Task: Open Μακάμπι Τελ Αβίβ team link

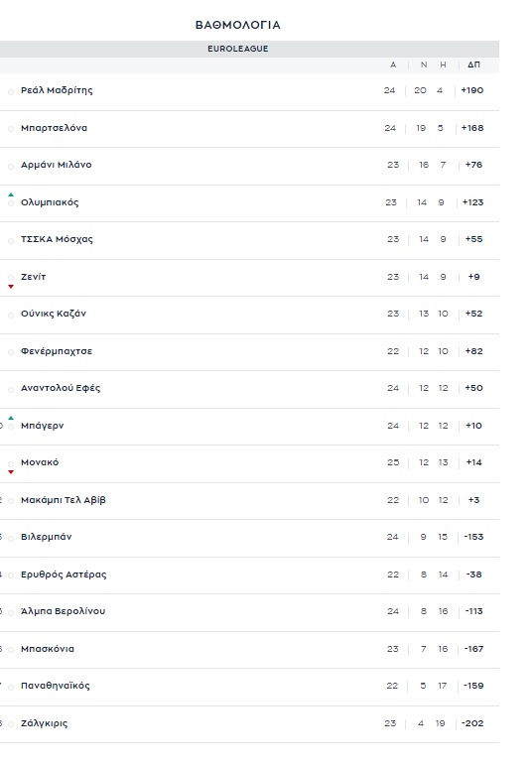Action: 63,500
